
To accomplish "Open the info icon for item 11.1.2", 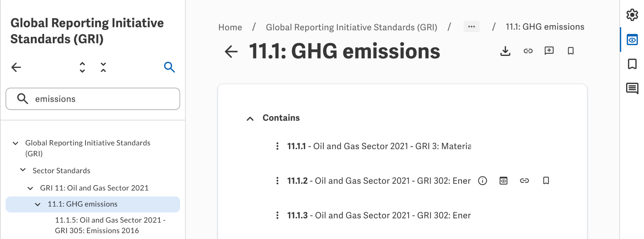I will [483, 181].
